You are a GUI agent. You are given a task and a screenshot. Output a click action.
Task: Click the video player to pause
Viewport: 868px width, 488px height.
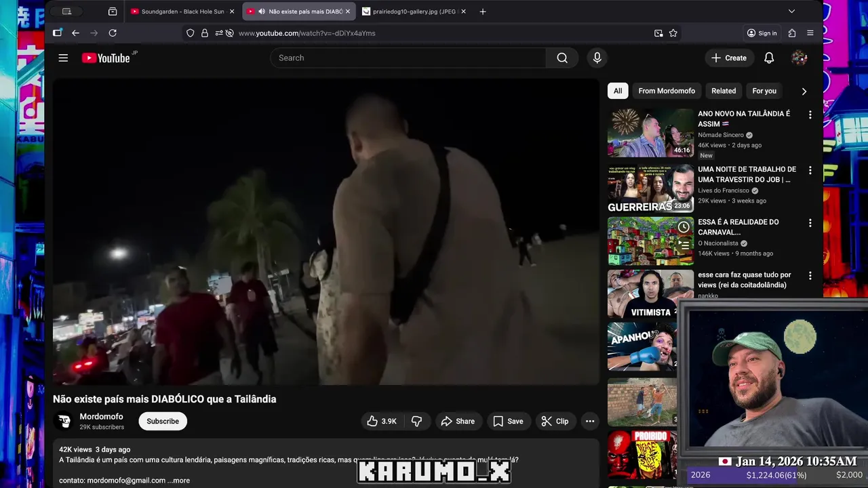pyautogui.click(x=326, y=232)
